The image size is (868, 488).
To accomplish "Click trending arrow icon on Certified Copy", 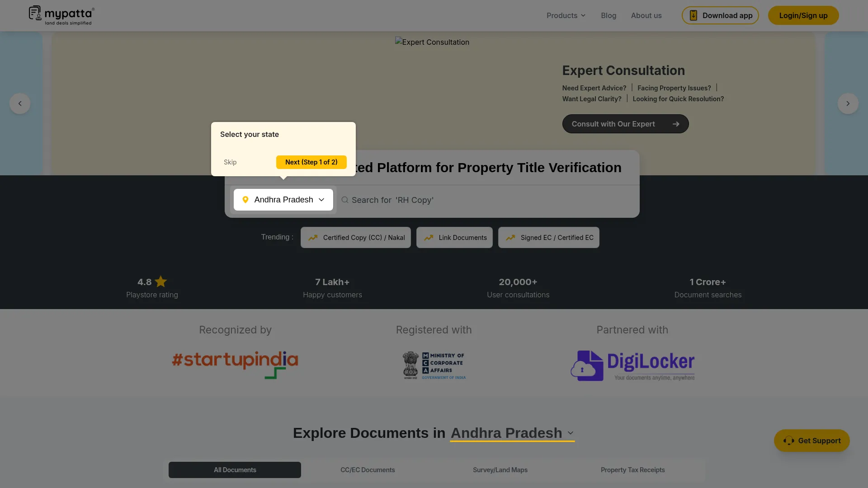I will (x=313, y=238).
